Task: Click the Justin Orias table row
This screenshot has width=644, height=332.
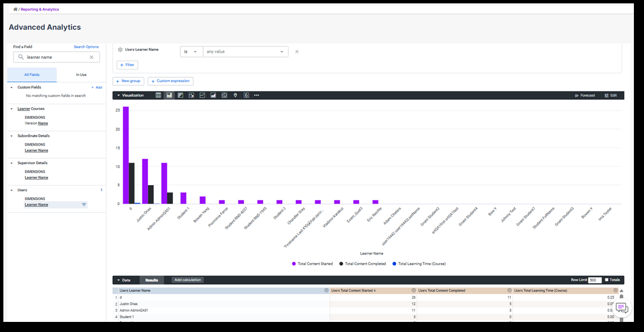Action: pyautogui.click(x=366, y=304)
